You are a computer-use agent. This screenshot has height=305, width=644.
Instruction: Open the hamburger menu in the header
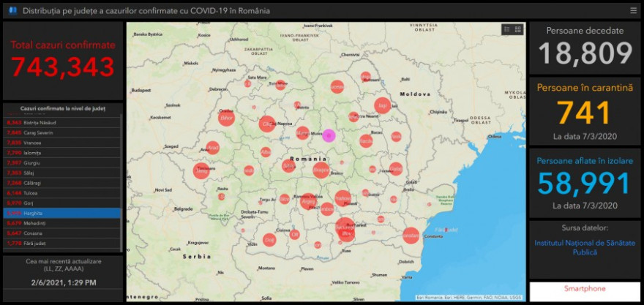[633, 10]
